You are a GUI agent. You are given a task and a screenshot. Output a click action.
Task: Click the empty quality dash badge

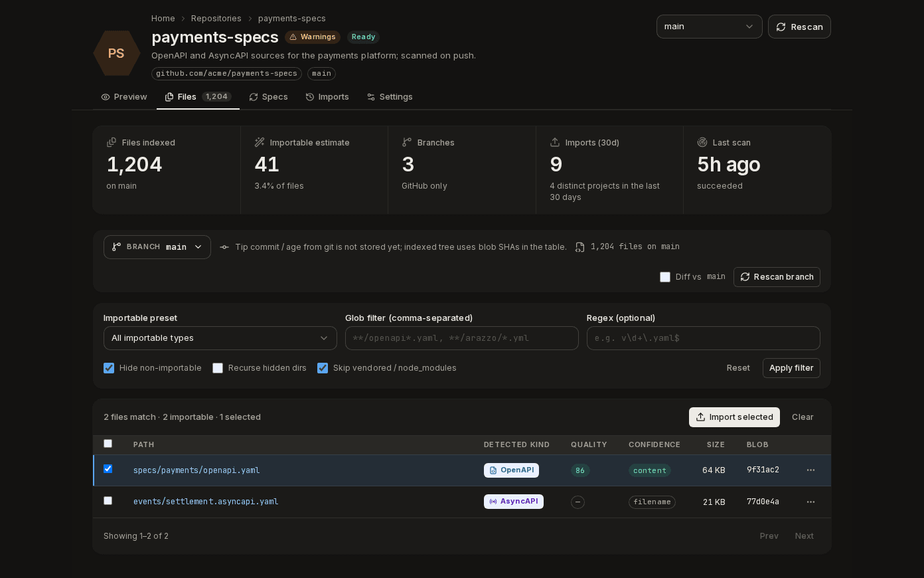tap(577, 502)
